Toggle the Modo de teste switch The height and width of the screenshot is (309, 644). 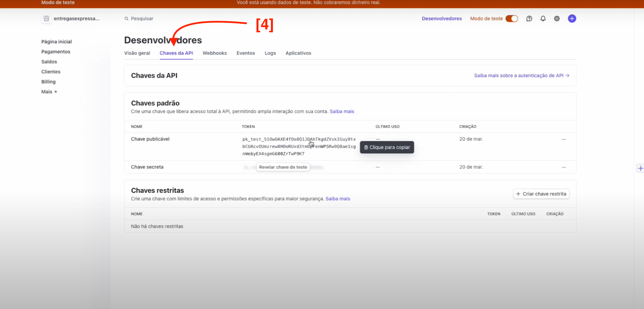click(511, 18)
